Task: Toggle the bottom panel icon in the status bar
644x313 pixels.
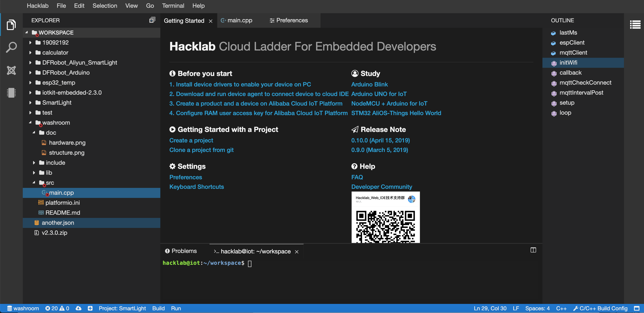Action: [637, 308]
